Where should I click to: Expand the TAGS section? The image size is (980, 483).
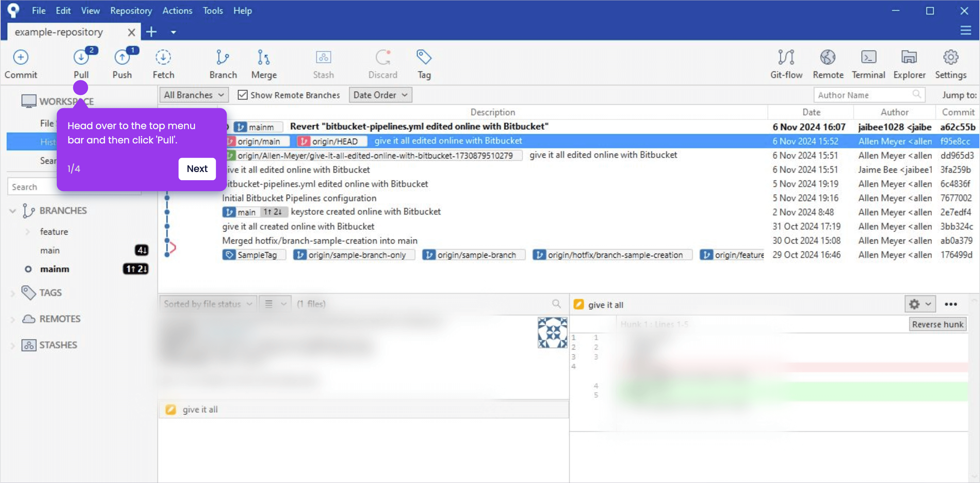pos(13,293)
